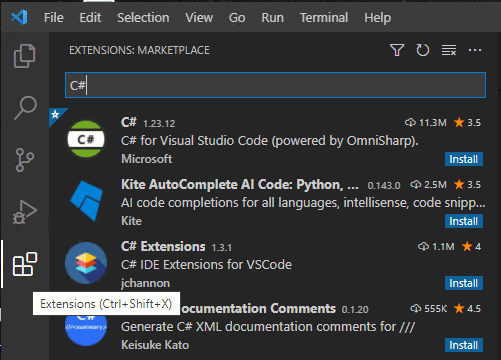Open the Edit menu

click(x=90, y=18)
